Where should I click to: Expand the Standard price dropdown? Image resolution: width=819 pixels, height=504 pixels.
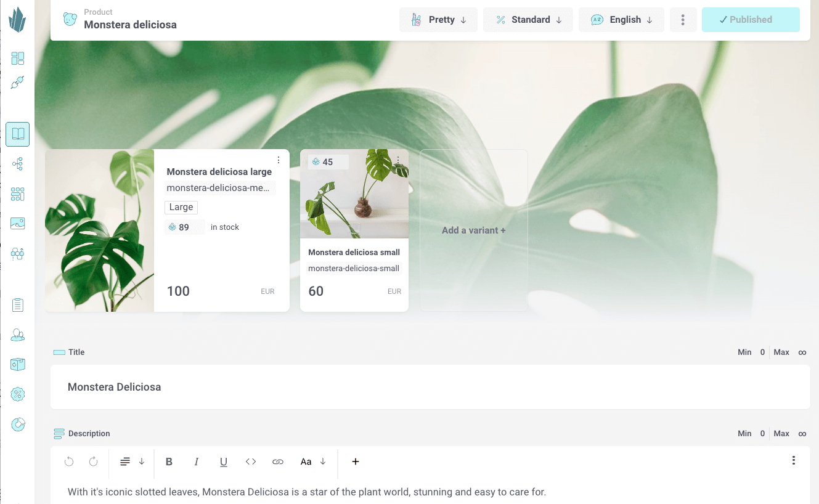pyautogui.click(x=528, y=20)
